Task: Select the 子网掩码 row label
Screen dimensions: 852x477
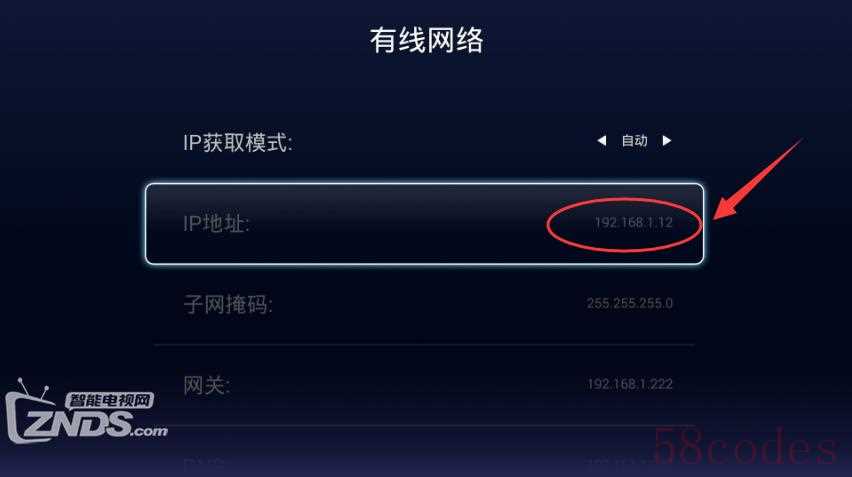Action: pyautogui.click(x=228, y=304)
